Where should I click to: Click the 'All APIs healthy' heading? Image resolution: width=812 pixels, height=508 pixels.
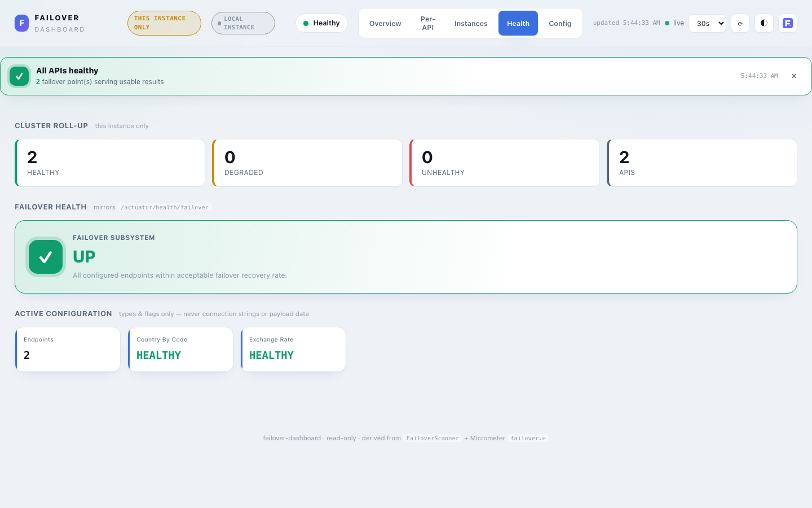point(67,71)
